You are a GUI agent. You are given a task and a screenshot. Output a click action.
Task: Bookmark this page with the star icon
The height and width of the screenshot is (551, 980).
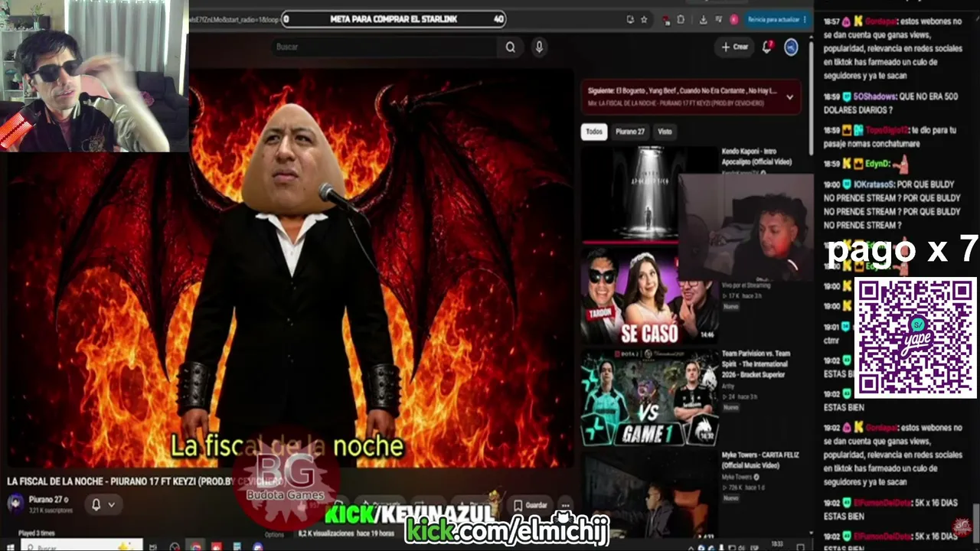(644, 19)
